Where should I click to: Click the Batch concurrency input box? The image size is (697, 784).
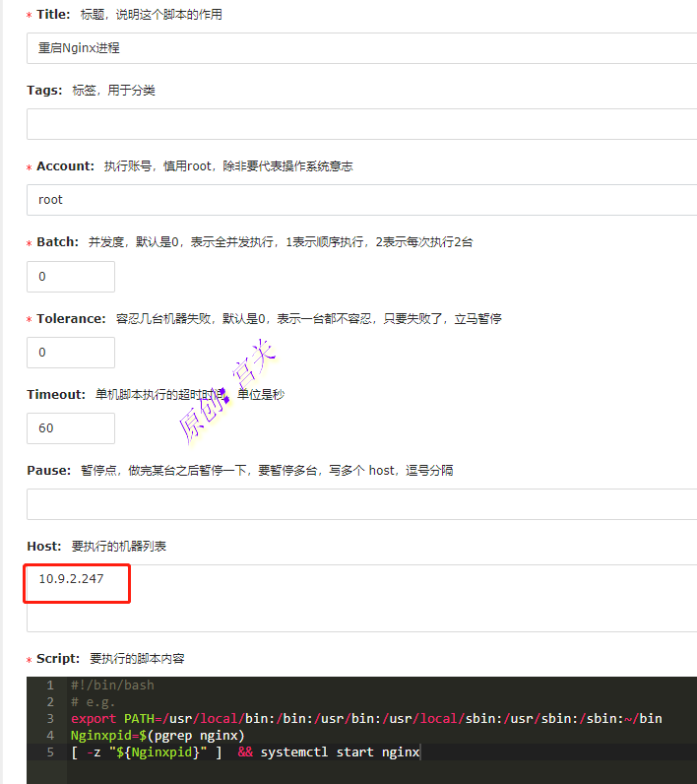coord(71,277)
